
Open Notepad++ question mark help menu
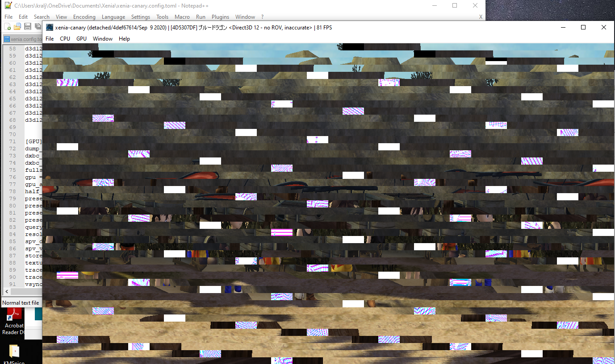262,17
